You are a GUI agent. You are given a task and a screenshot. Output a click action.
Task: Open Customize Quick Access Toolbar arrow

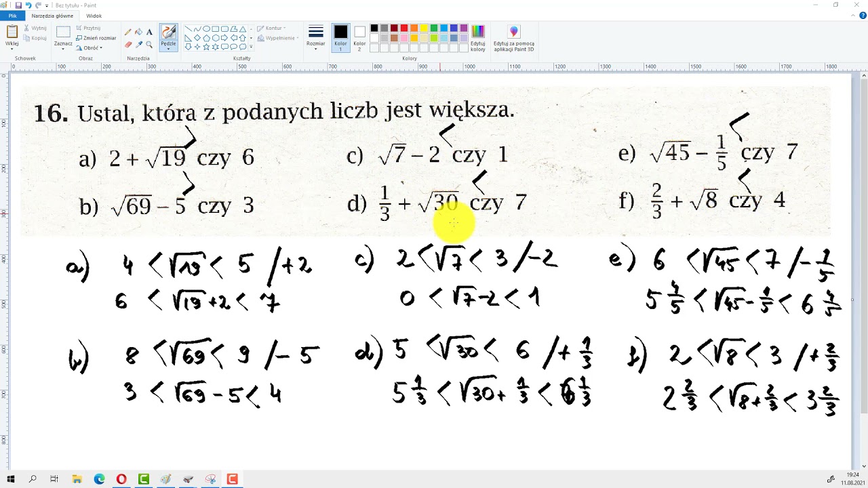tap(47, 5)
